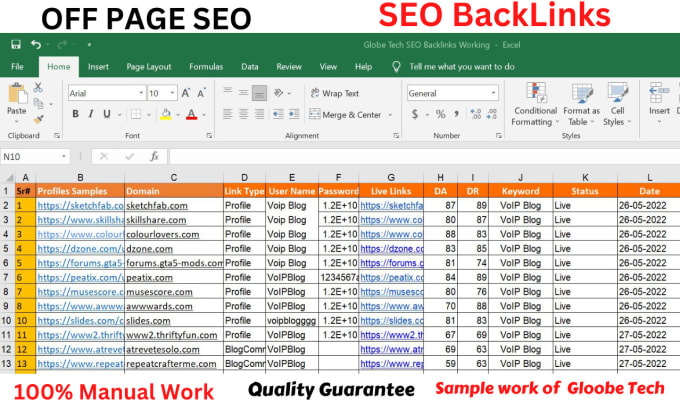The width and height of the screenshot is (680, 409).
Task: Click the Center alignment icon
Action: pos(243,114)
